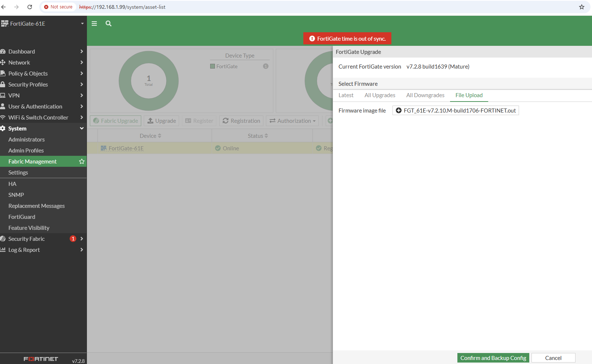
Task: Click the System gear icon
Action: point(3,128)
